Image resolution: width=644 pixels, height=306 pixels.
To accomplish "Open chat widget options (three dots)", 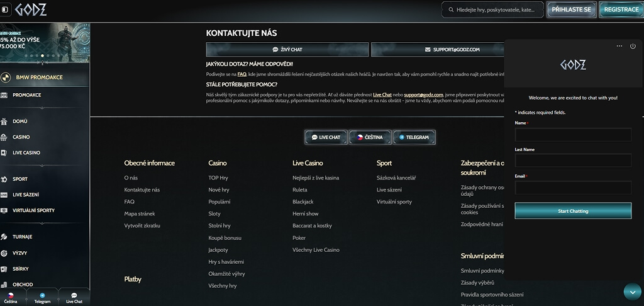I will click(619, 46).
